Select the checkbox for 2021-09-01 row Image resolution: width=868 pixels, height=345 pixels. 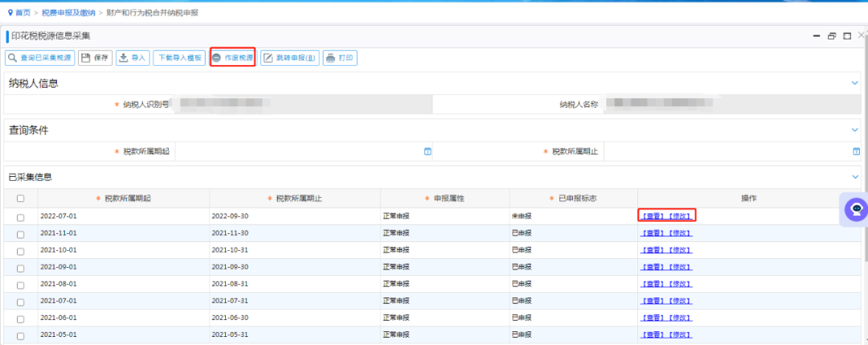[21, 267]
